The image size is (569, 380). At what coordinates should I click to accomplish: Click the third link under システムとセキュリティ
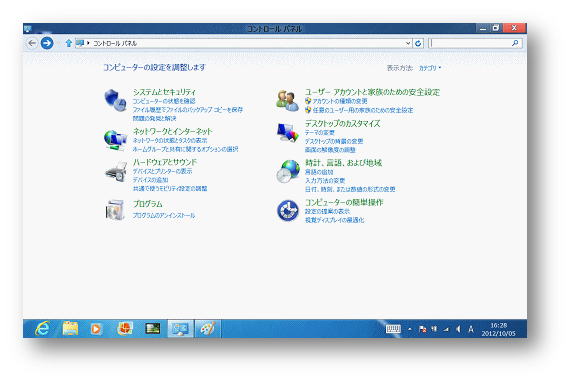pyautogui.click(x=154, y=118)
